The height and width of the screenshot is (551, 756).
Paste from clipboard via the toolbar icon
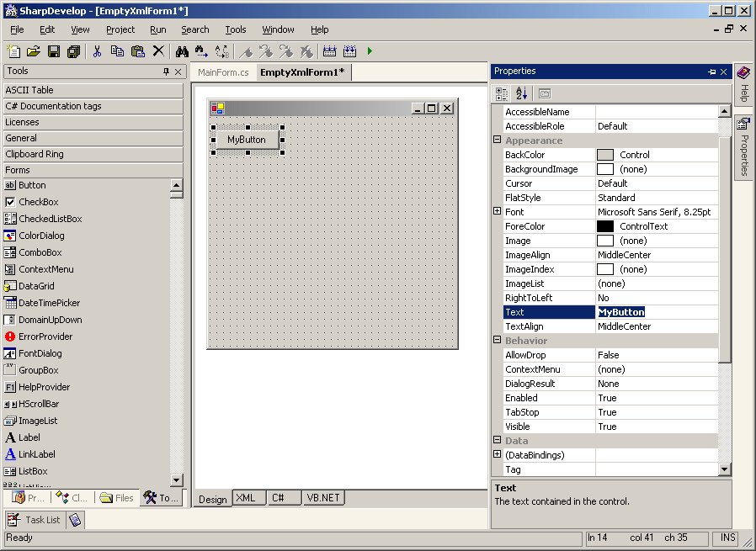(x=138, y=51)
